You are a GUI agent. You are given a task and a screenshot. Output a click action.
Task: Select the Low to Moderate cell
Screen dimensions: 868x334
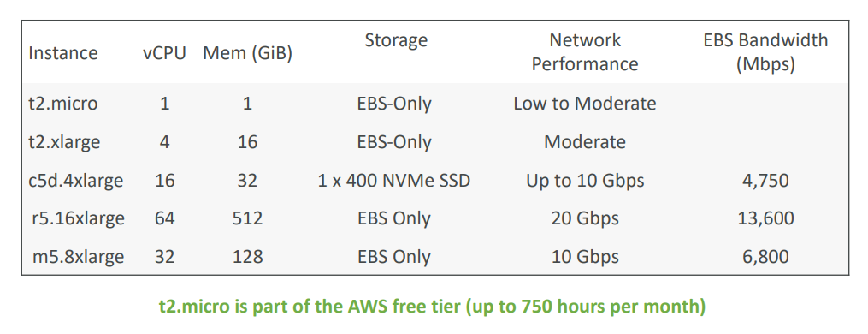click(585, 104)
